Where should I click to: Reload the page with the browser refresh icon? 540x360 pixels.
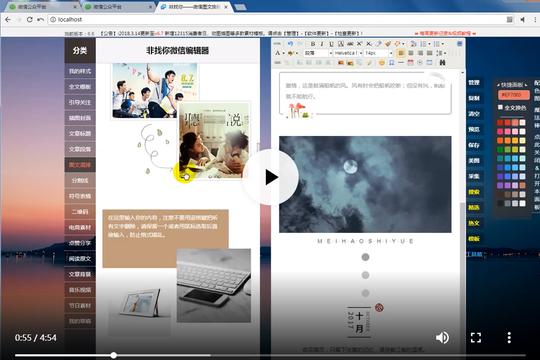(x=30, y=20)
